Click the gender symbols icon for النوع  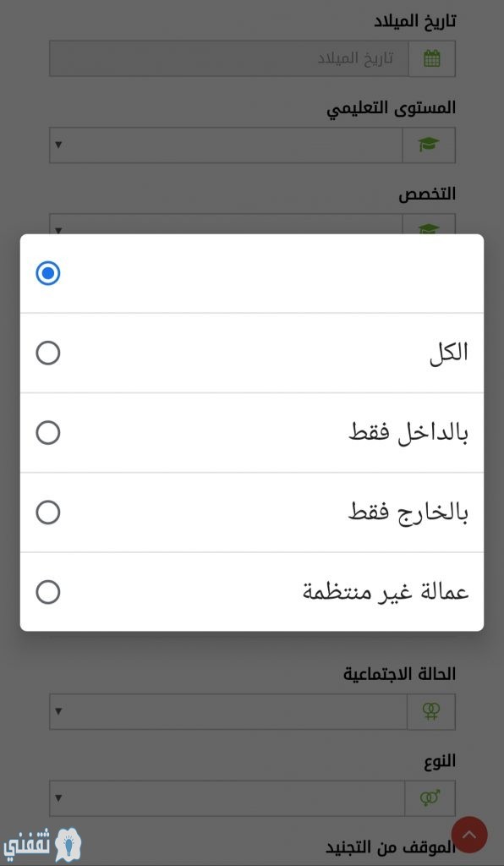pyautogui.click(x=430, y=798)
